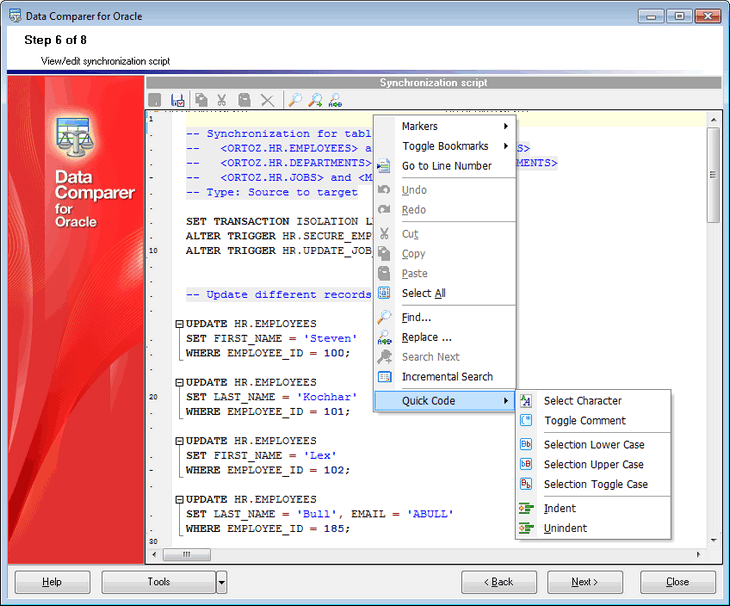Select Toggle Comment from Quick Code submenu
This screenshot has width=730, height=606.
(x=584, y=421)
